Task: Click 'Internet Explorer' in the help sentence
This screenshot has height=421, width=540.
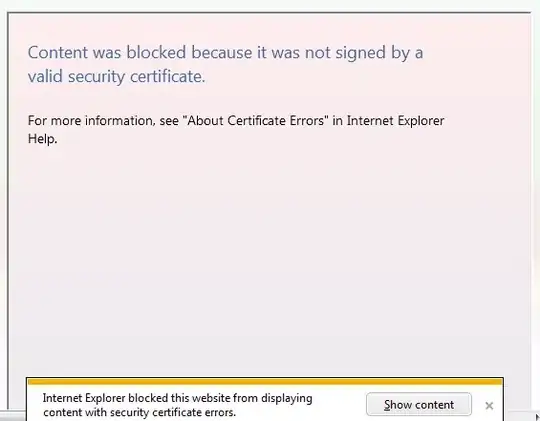Action: click(x=395, y=121)
